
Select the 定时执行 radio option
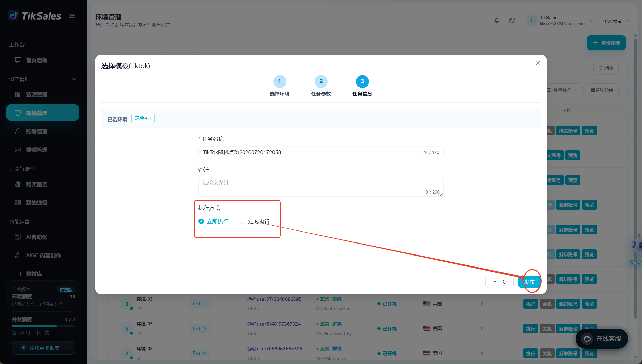tap(242, 221)
